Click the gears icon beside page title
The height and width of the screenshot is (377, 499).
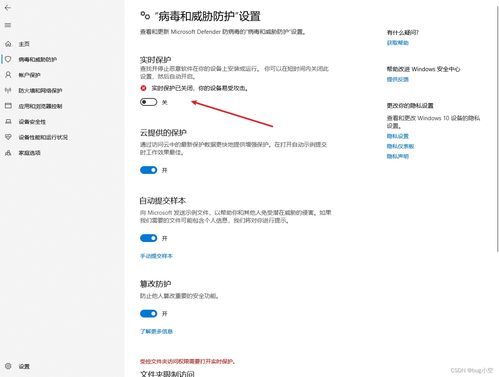145,15
